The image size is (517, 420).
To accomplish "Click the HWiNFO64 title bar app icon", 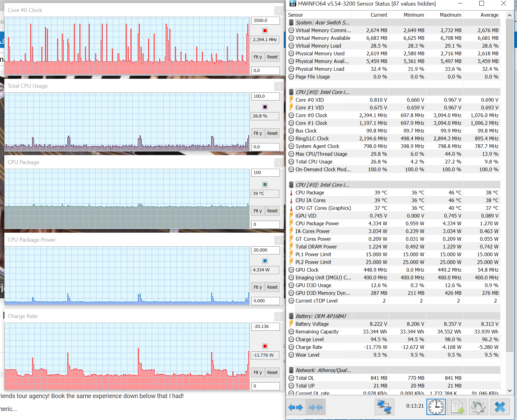I will 293,4.
